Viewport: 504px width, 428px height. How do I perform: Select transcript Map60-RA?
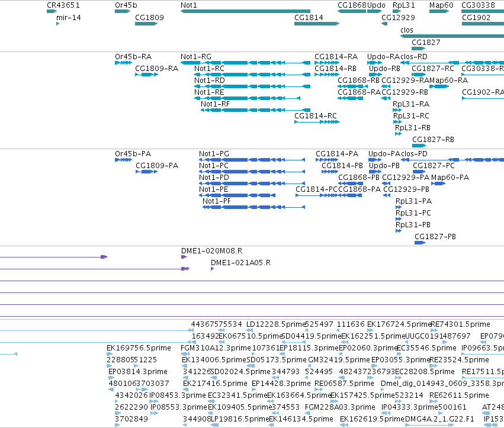click(x=439, y=86)
